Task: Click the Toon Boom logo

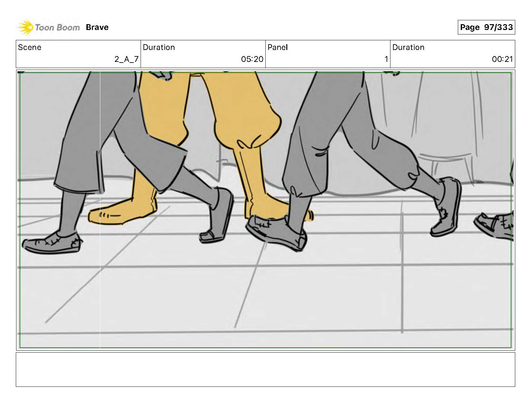Action: tap(48, 27)
